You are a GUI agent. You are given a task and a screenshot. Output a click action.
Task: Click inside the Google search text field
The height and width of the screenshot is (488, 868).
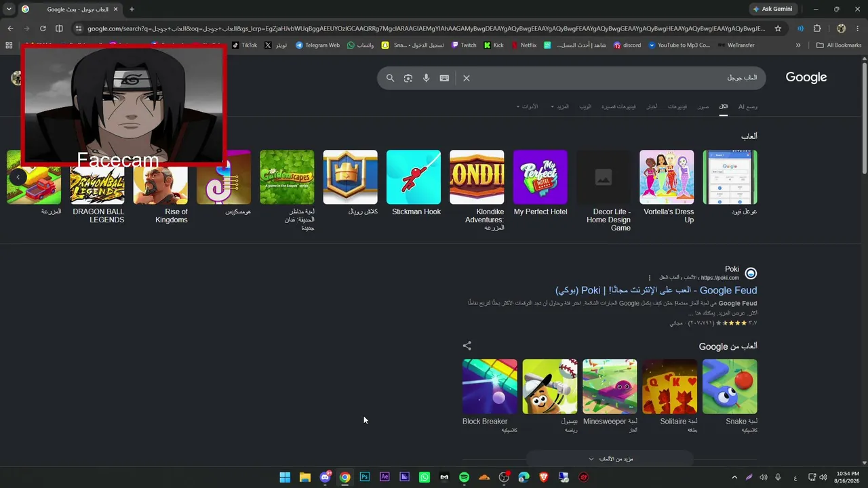617,78
